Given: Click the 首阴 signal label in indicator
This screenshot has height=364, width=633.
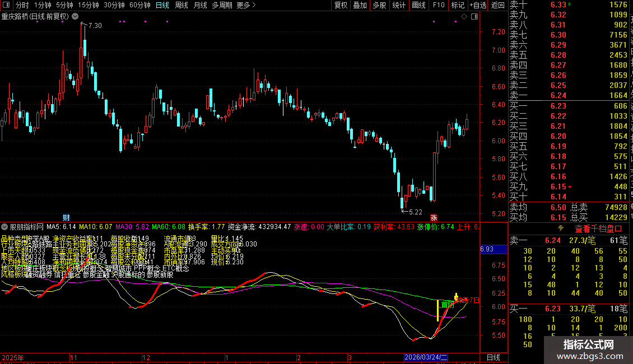Looking at the screenshot, I should point(447,304).
